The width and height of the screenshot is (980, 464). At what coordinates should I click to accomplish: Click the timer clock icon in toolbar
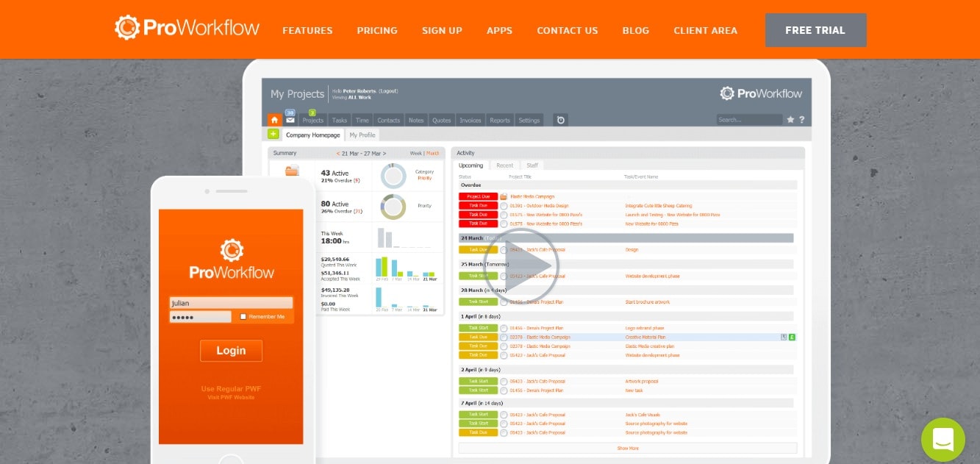click(x=560, y=120)
